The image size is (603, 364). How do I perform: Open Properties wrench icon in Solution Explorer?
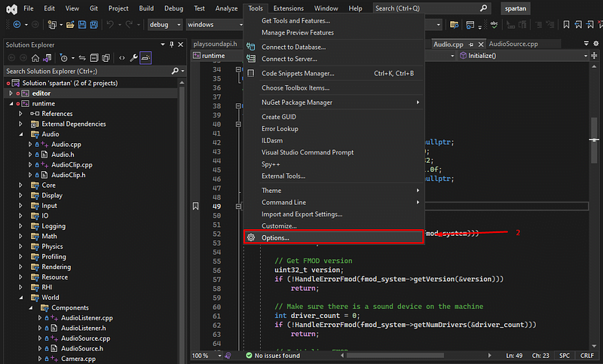[x=133, y=57]
